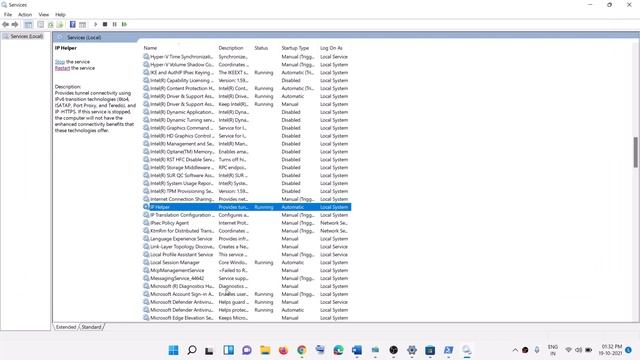Screen dimensions: 640x360
Task: Select Services (Local) in the console tree
Action: point(27,36)
